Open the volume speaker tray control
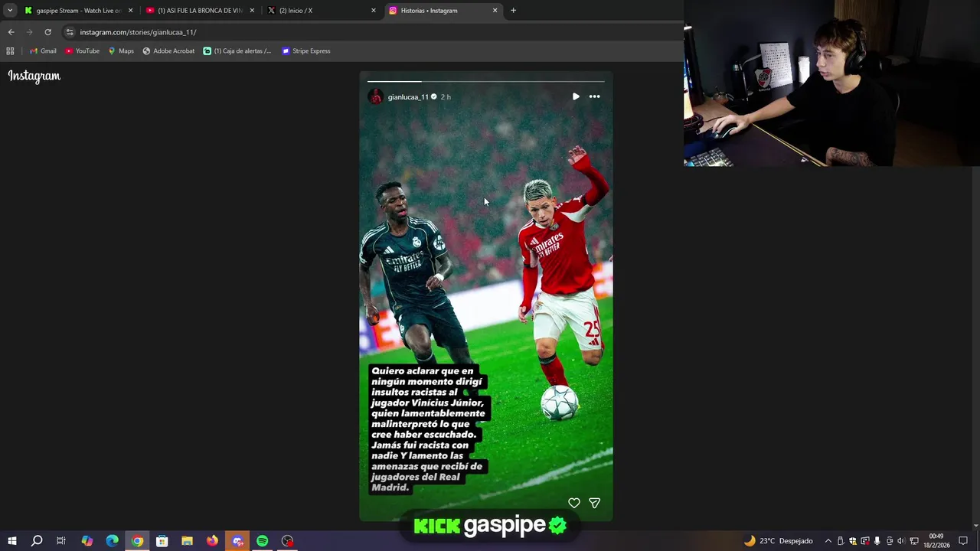 900,541
